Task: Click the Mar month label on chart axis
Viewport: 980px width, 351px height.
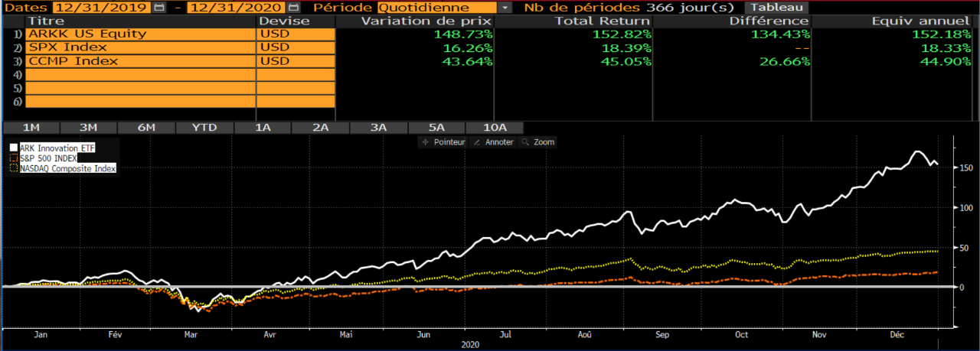Action: coord(191,335)
